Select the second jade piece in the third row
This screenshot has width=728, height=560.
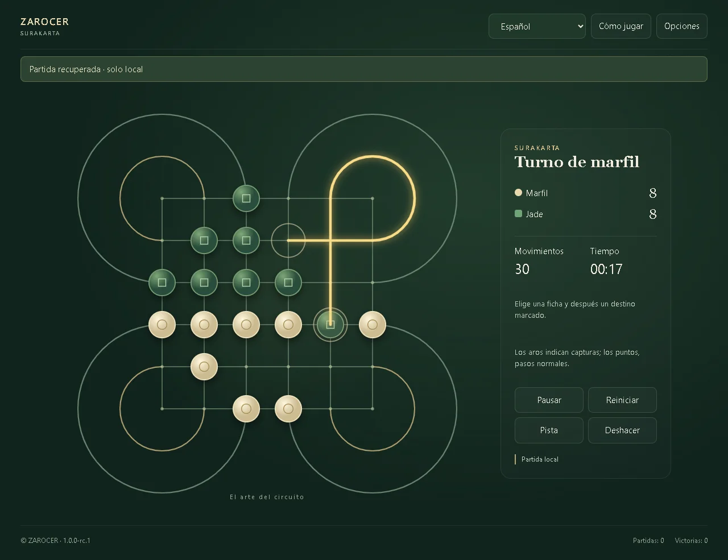[204, 283]
